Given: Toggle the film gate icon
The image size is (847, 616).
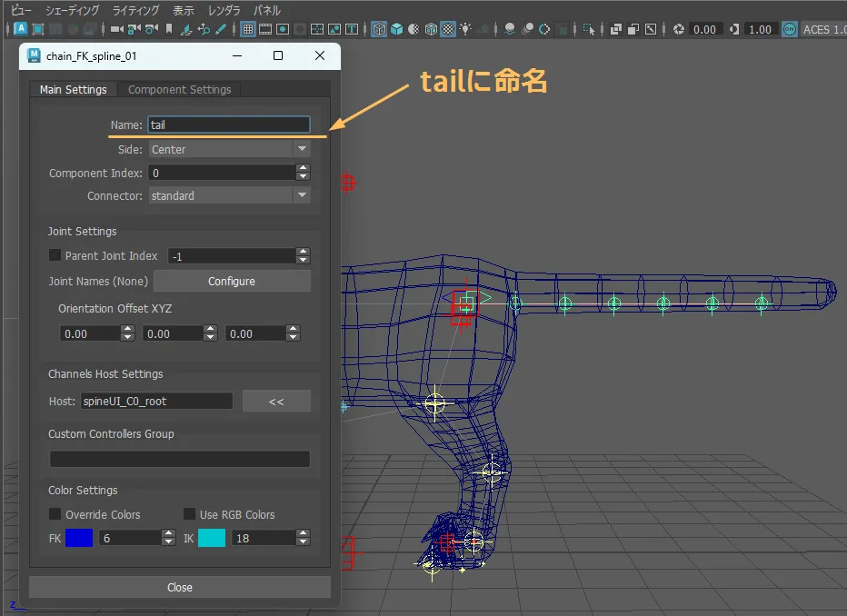Looking at the screenshot, I should pyautogui.click(x=265, y=29).
